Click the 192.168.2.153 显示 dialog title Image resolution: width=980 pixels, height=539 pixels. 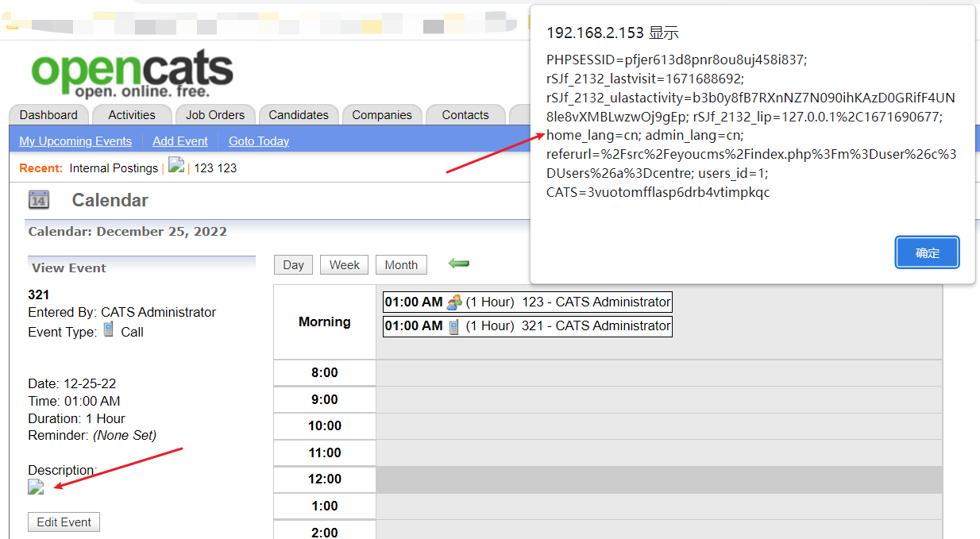coord(612,33)
